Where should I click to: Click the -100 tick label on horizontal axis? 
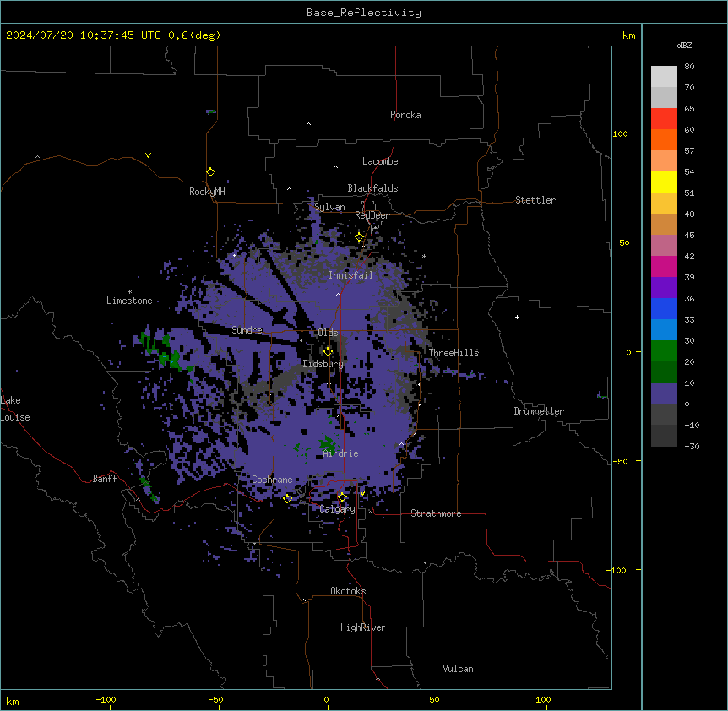[106, 699]
